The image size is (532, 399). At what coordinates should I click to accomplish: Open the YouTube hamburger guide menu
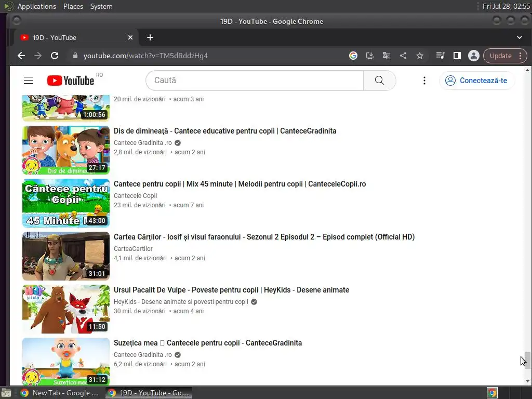pos(29,81)
